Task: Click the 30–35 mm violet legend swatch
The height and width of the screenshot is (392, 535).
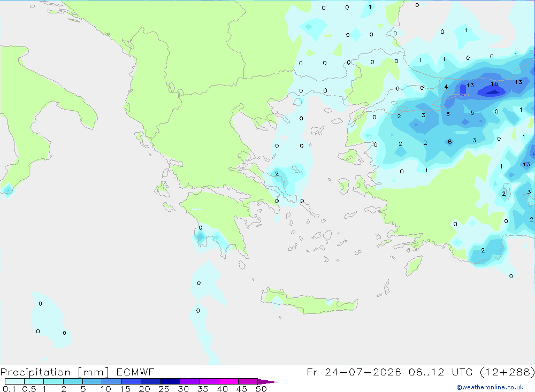Action: [190, 381]
